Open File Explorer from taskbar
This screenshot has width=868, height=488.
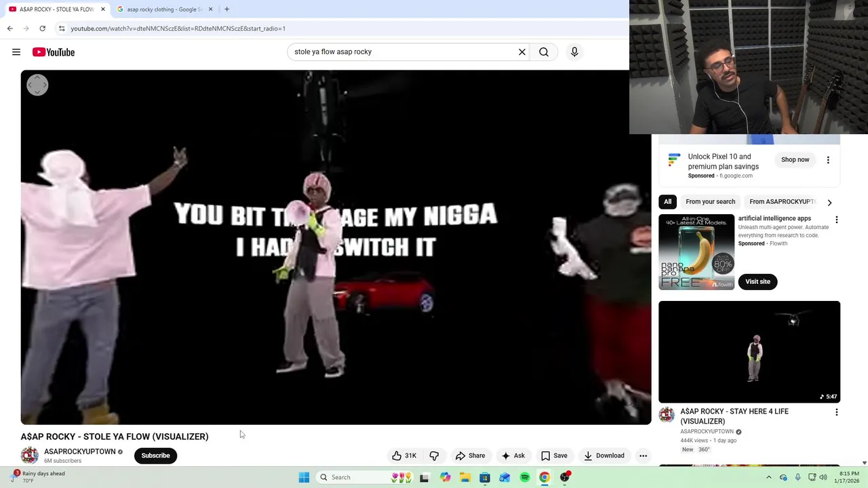(465, 477)
